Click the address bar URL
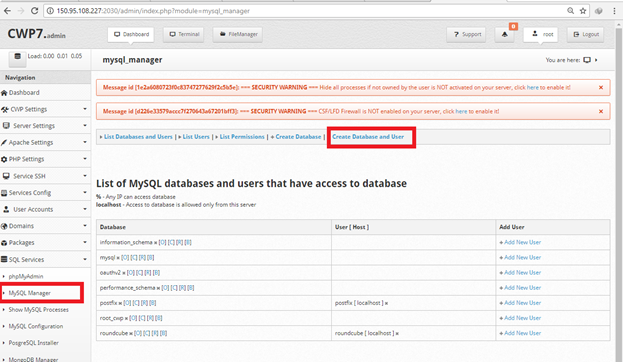 tap(153, 11)
